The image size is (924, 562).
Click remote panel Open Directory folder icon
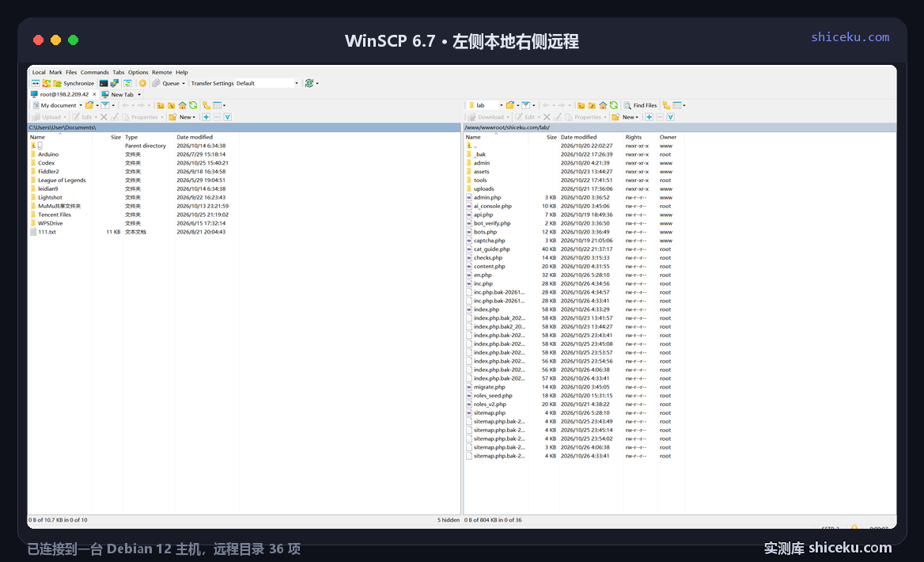click(509, 105)
